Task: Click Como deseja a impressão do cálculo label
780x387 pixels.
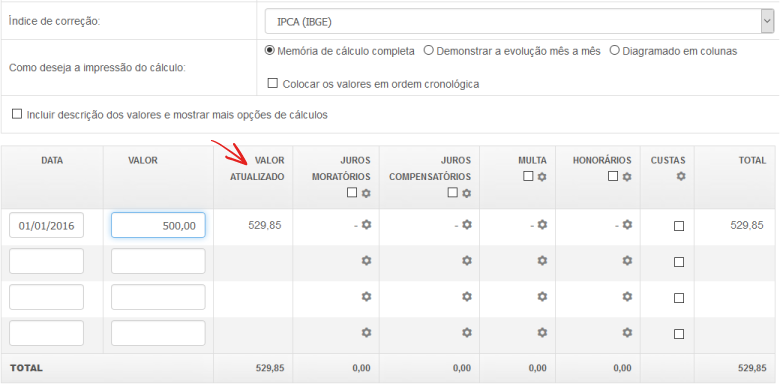Action: 97,68
